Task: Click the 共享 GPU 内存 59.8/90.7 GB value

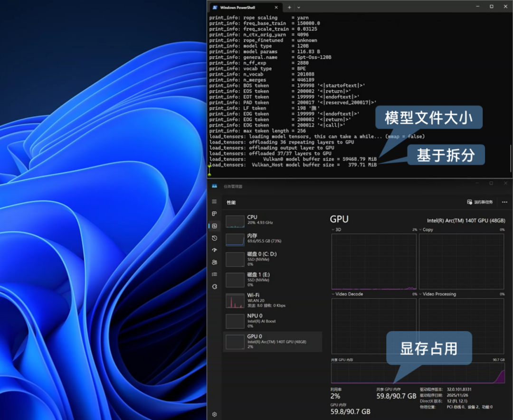Action: click(396, 396)
